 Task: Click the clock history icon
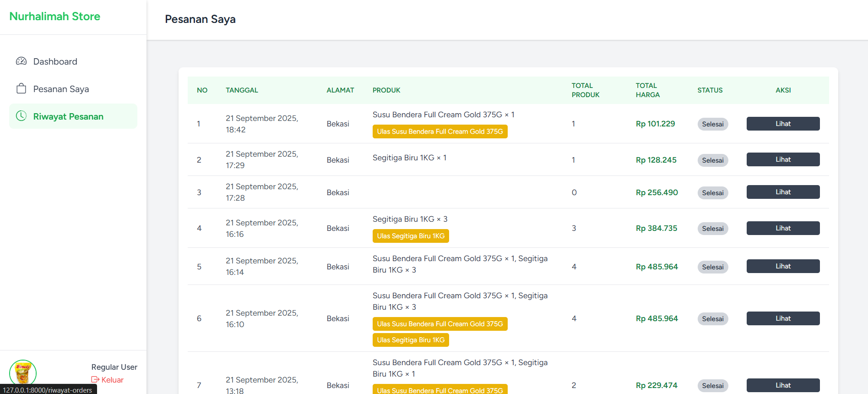[21, 116]
